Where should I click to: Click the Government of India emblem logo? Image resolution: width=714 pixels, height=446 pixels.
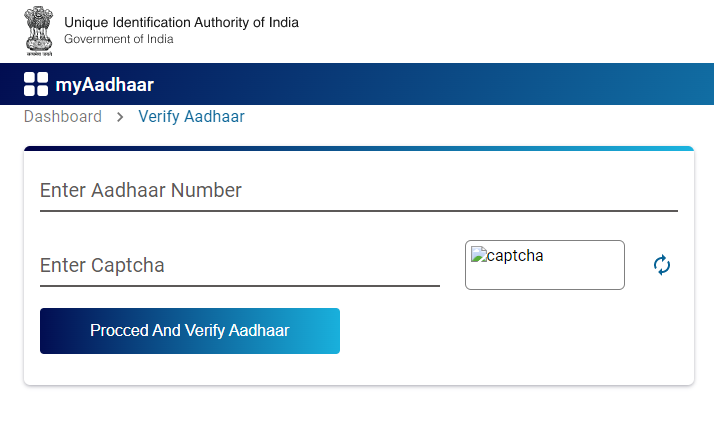[39, 31]
